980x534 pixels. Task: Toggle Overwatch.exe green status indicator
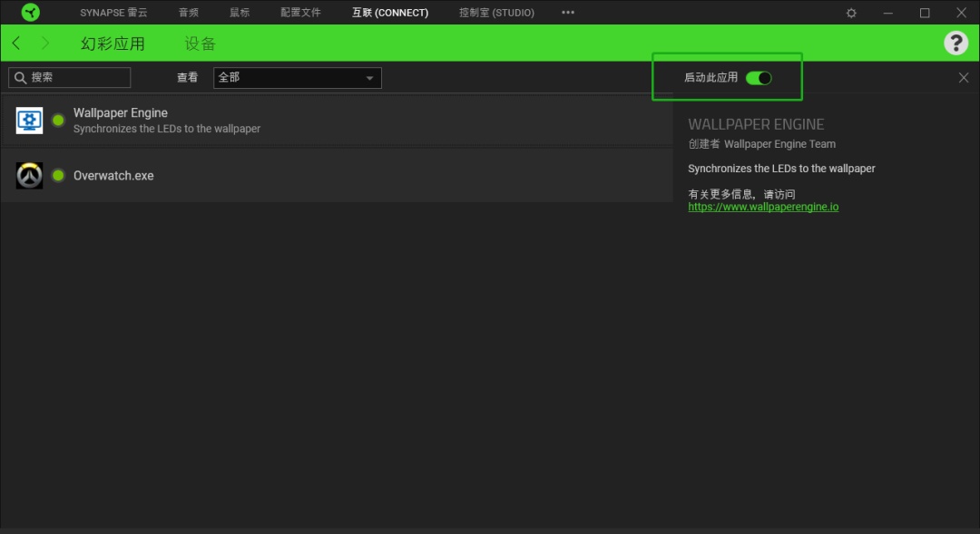point(58,176)
